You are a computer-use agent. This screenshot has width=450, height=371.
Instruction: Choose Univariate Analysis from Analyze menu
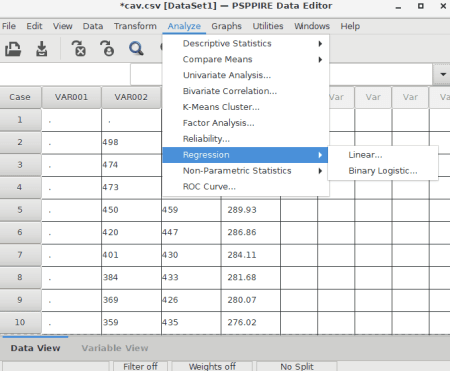pyautogui.click(x=246, y=75)
